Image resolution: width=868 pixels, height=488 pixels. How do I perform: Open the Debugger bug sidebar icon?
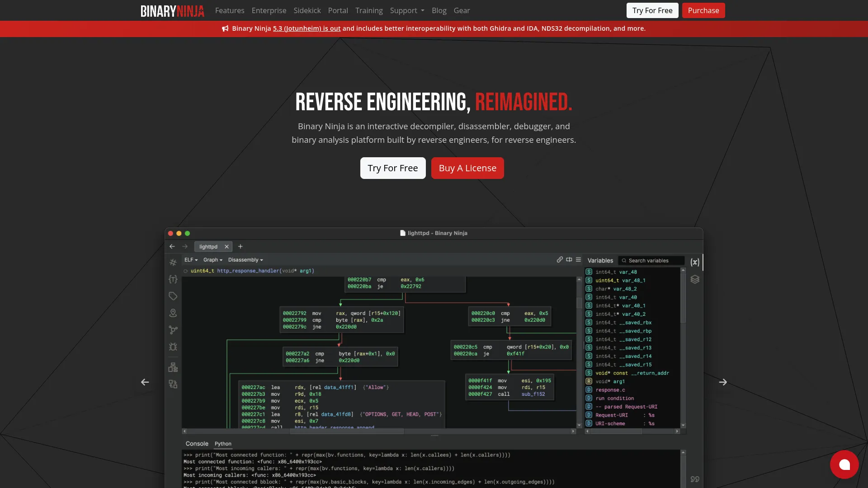[173, 347]
